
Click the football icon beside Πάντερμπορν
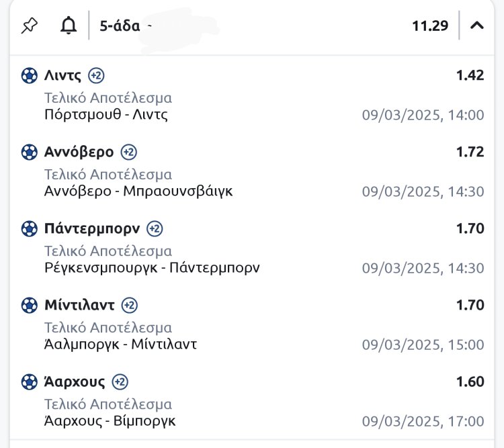tap(30, 229)
